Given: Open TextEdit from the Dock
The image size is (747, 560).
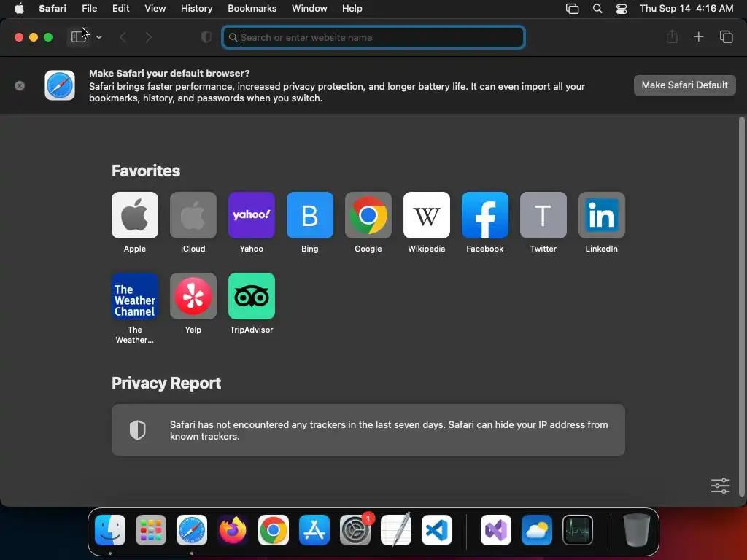Looking at the screenshot, I should pyautogui.click(x=396, y=530).
